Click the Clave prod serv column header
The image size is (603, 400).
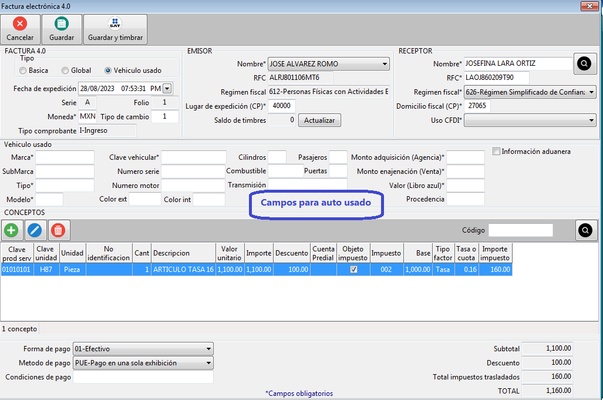pos(17,253)
